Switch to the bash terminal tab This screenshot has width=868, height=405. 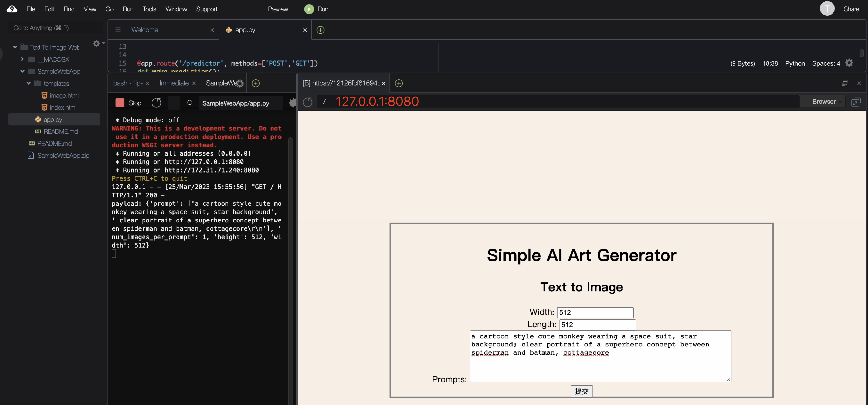(128, 83)
